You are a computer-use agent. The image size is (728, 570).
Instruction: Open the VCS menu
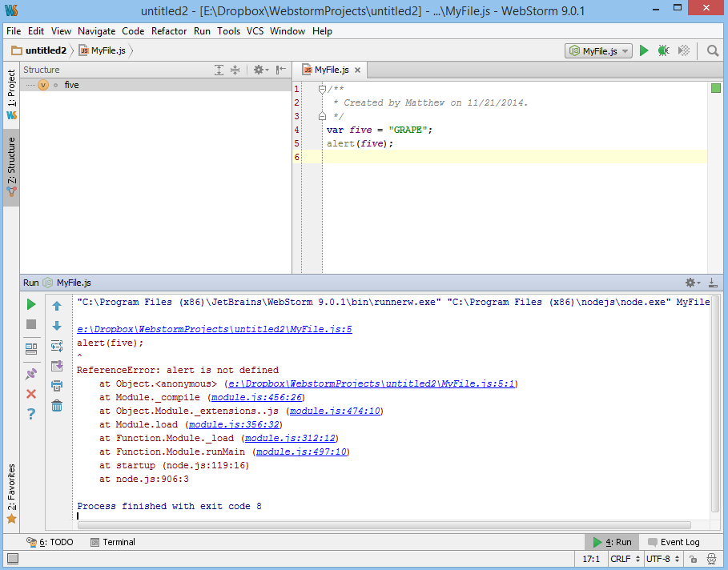tap(255, 31)
